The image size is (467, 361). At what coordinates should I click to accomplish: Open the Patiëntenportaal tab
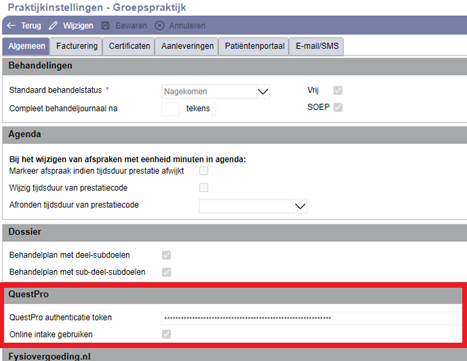(254, 46)
